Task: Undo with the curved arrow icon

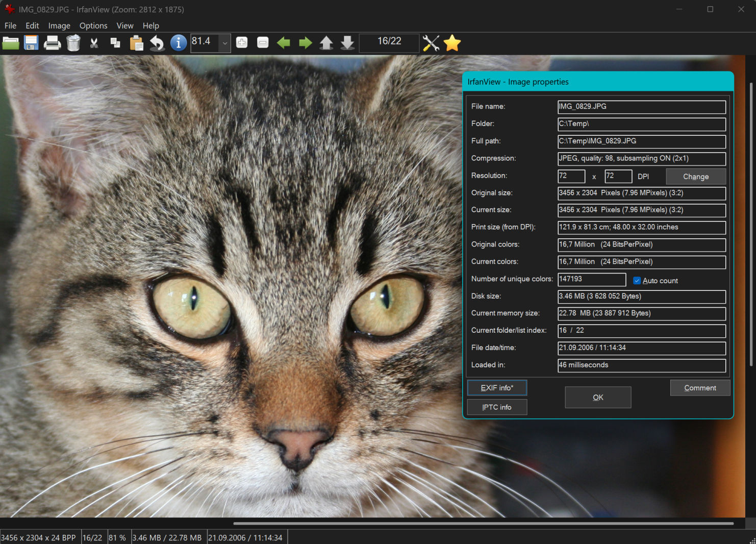Action: 157,43
